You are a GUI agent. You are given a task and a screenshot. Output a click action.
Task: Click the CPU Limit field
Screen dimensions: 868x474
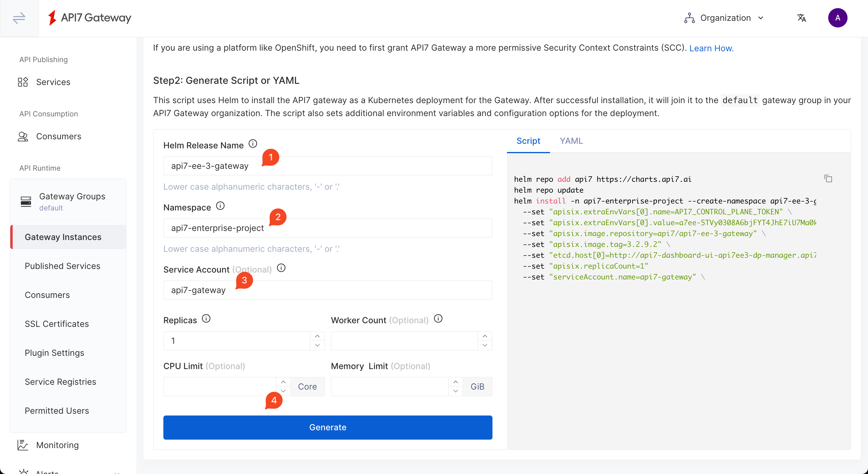pos(220,386)
